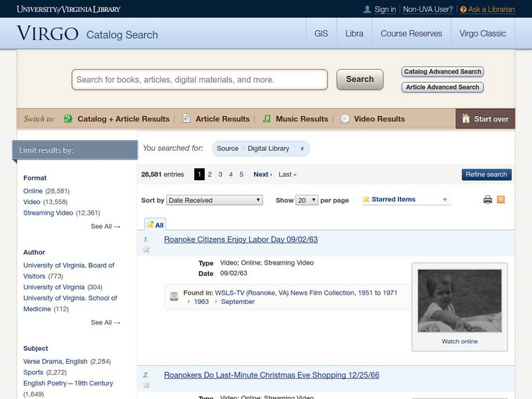Click the Start over button label
The image size is (532, 399).
coord(491,119)
